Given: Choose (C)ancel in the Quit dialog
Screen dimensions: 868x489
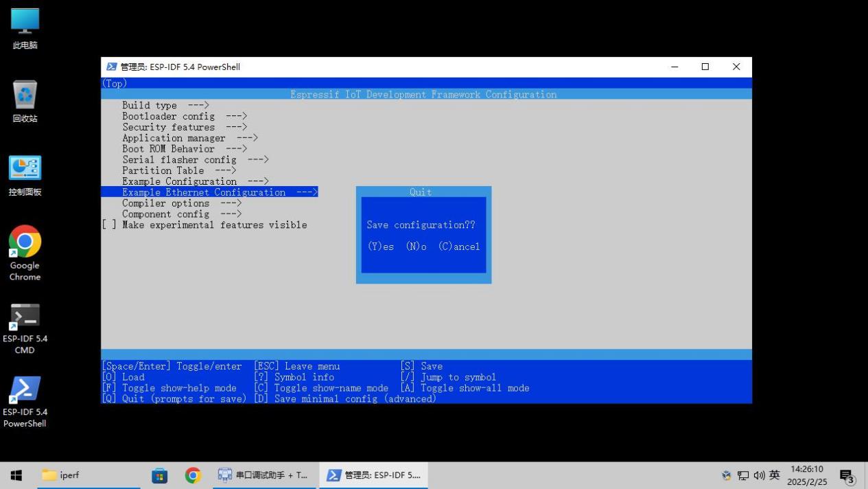Looking at the screenshot, I should pyautogui.click(x=458, y=247).
